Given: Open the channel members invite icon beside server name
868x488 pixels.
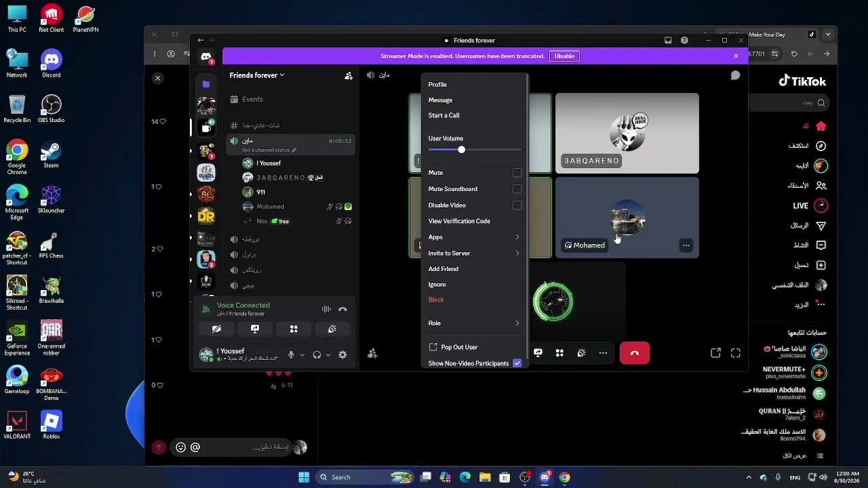Looking at the screenshot, I should 349,76.
